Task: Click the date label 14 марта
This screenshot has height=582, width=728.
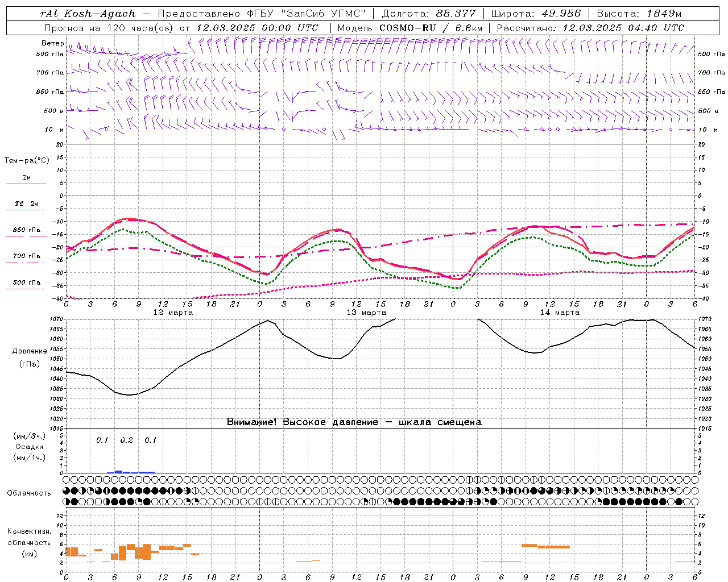Action: 560,313
